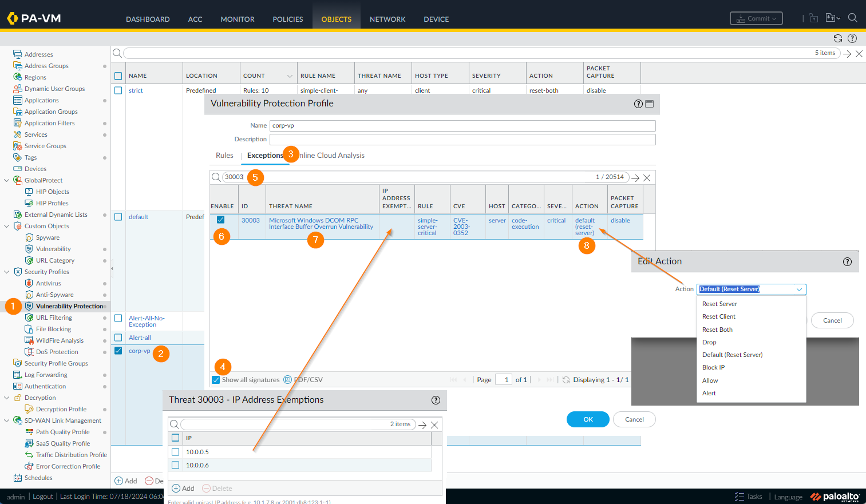
Task: Click the Antivirus icon in sidebar
Action: [29, 283]
